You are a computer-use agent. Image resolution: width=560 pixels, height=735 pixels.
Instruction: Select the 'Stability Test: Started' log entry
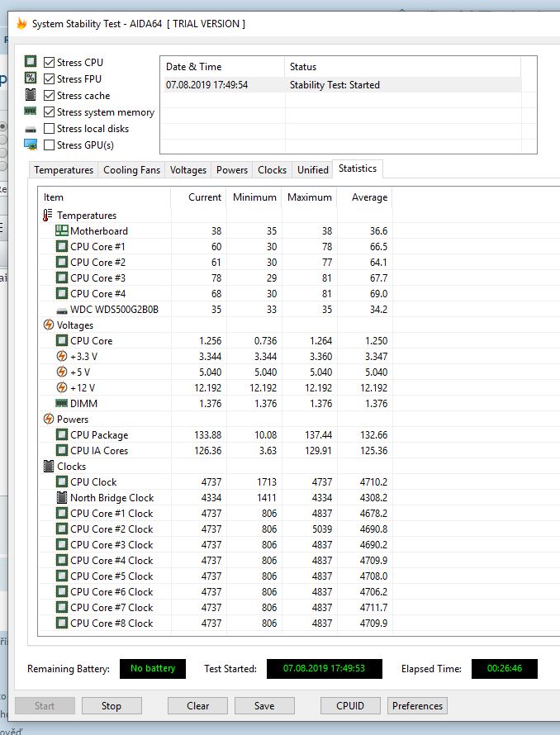[342, 85]
